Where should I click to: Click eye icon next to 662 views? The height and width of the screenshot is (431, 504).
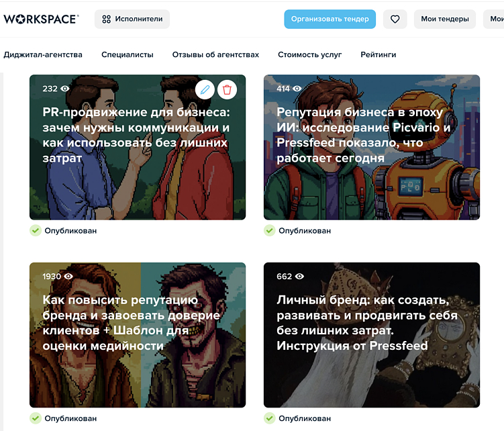[x=299, y=277]
